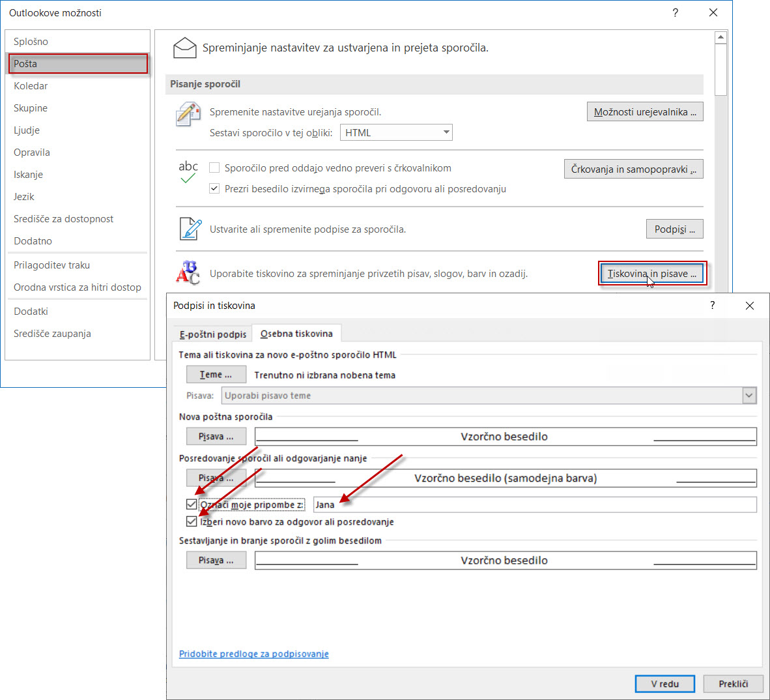The width and height of the screenshot is (770, 700).
Task: Open Središče zaupanja in sidebar
Action: coord(78,334)
